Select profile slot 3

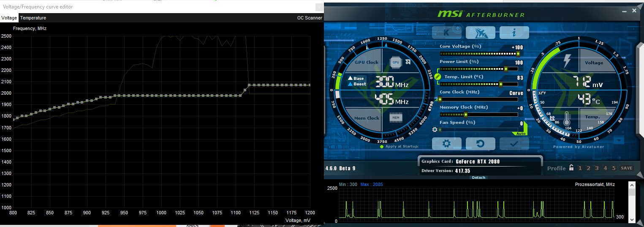click(597, 168)
